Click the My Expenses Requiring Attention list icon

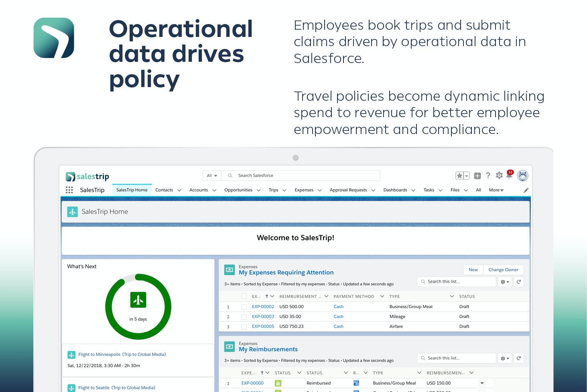[x=230, y=270]
